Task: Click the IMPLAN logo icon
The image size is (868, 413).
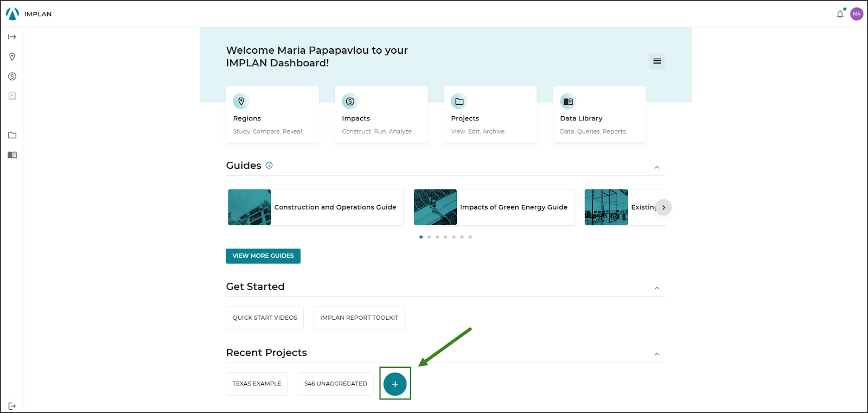Action: tap(12, 14)
